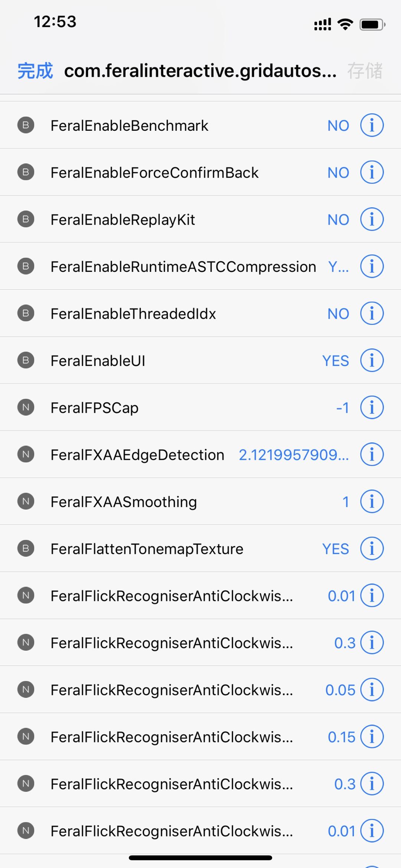This screenshot has width=401, height=868.
Task: Click the N type badge of FeralFXAASmoothing
Action: point(26,501)
